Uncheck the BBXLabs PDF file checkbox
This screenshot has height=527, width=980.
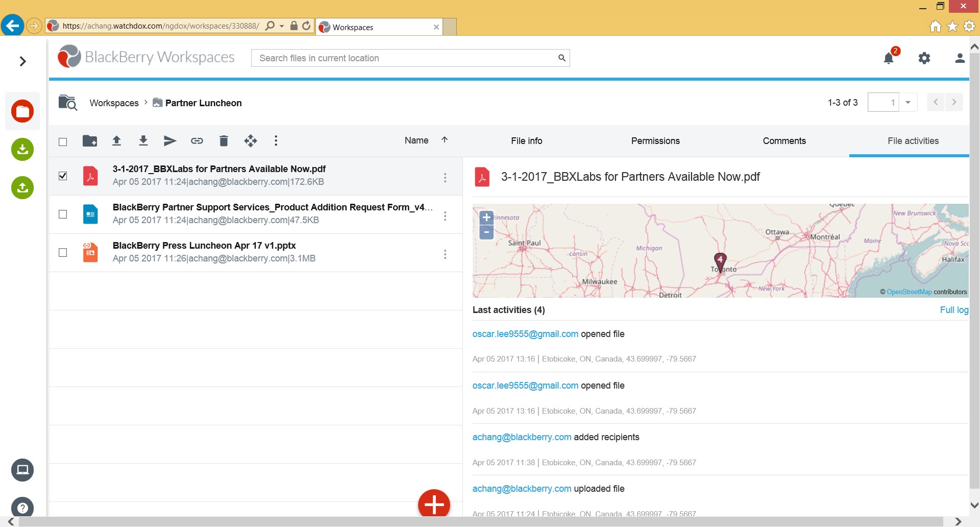63,176
